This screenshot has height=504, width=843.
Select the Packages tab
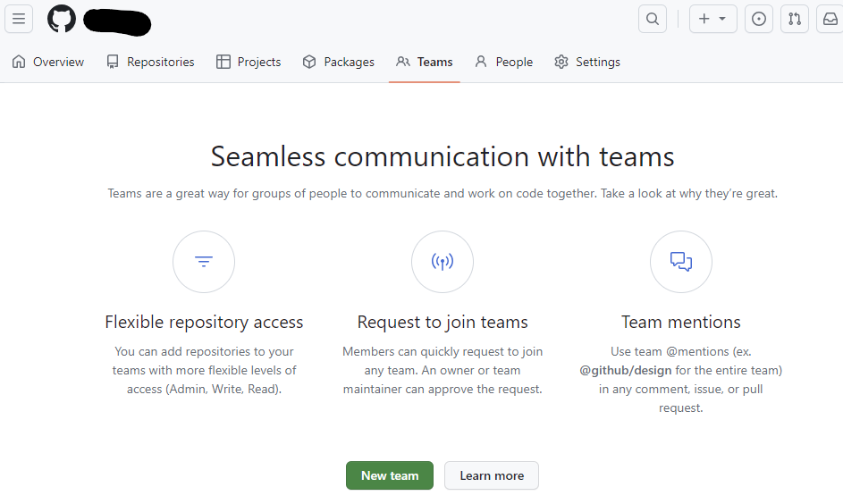(x=338, y=62)
